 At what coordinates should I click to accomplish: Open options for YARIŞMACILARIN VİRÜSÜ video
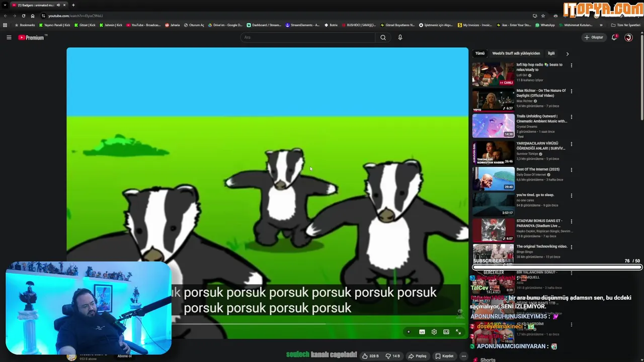tap(571, 144)
